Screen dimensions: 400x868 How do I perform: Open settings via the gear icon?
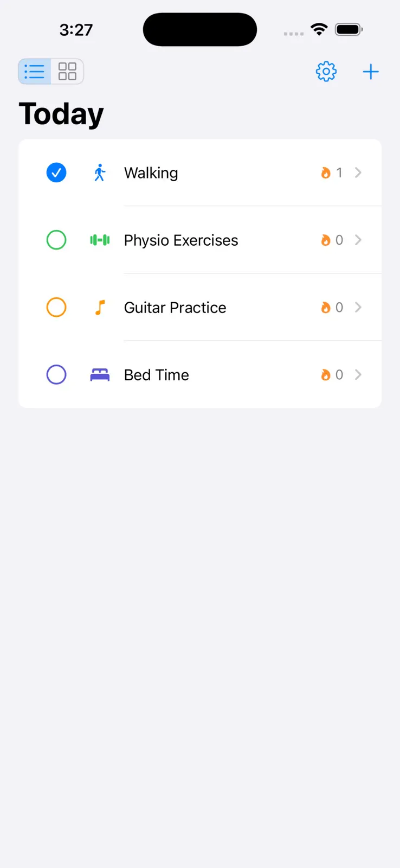[326, 72]
